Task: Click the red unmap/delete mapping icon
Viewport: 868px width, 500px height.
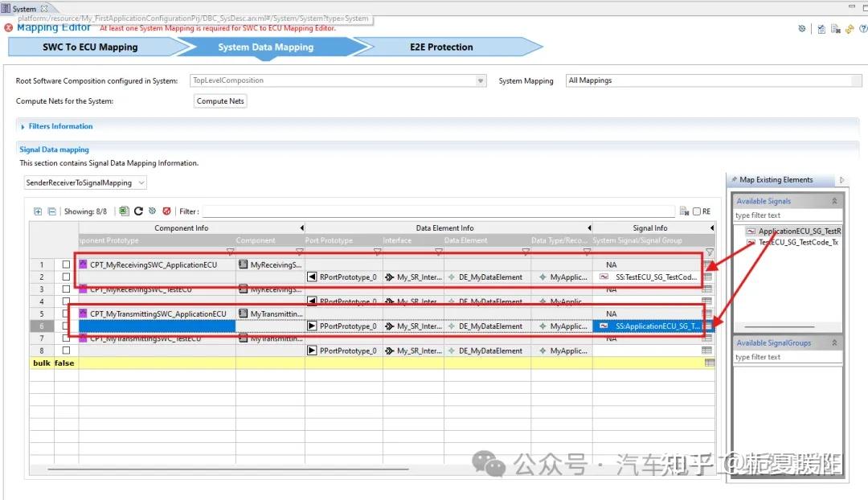Action: point(167,211)
